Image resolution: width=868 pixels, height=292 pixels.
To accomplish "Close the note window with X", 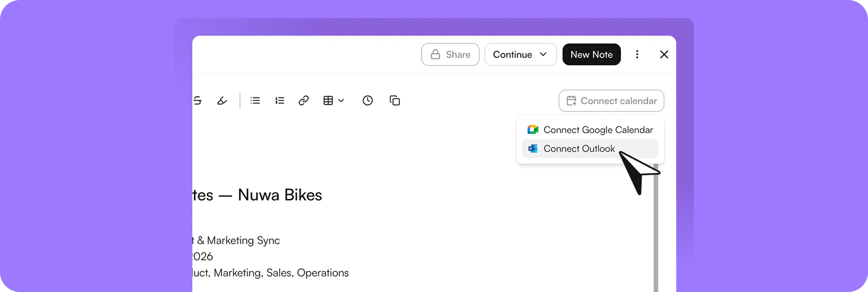I will click(x=664, y=54).
